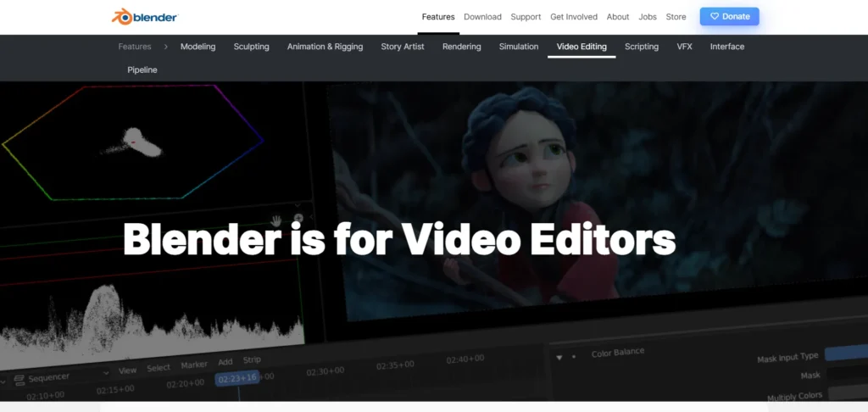Select the active Video Editing tab
Screen dimensions: 868x412
pos(581,47)
